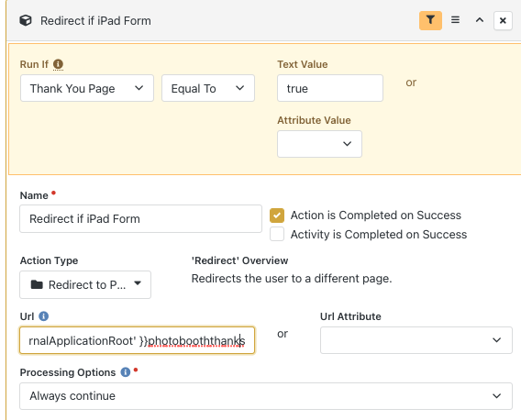Viewport: 521px width, 420px height.
Task: Open the Thank You Page dropdown
Action: [x=87, y=88]
